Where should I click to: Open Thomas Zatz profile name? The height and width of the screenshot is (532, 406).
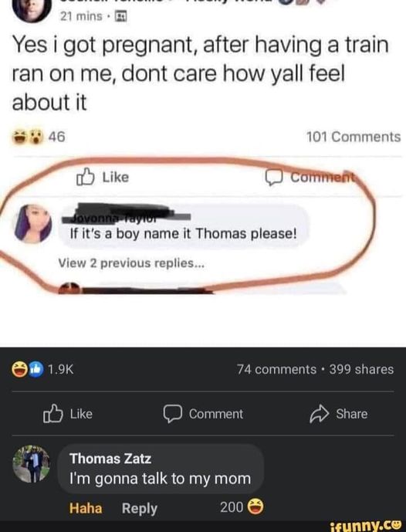110,459
